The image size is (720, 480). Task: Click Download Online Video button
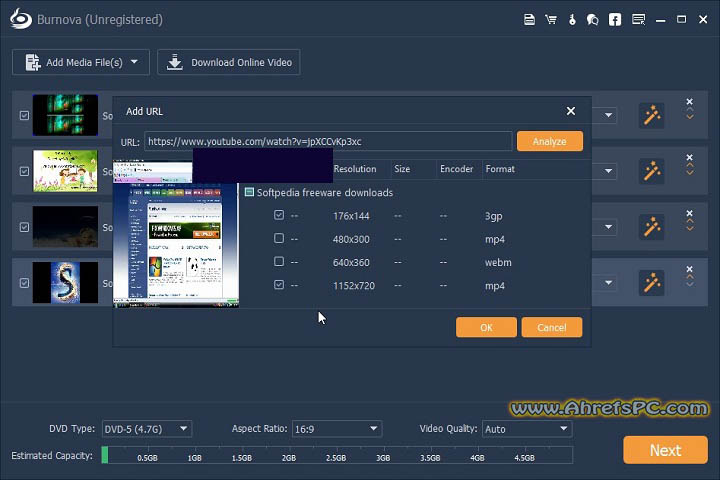coord(229,62)
